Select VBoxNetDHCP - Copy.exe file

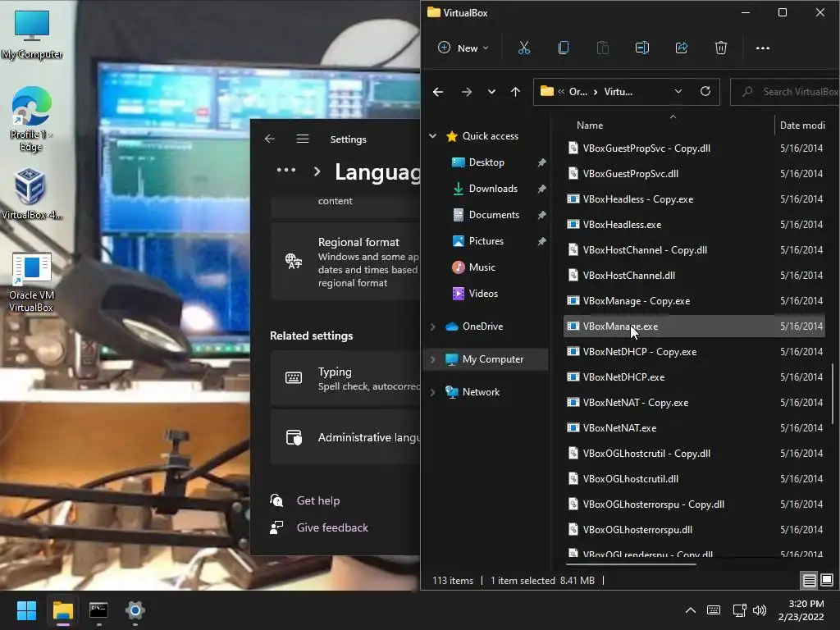(x=694, y=352)
